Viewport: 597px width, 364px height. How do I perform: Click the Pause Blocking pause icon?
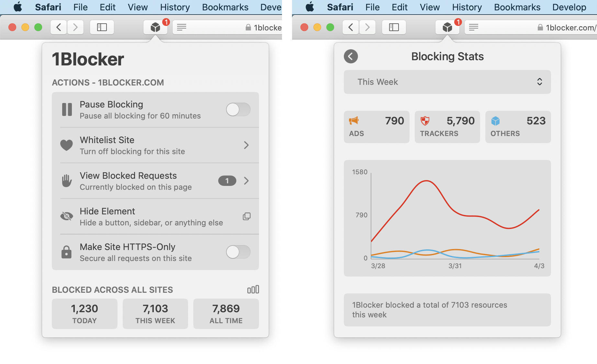[x=67, y=109]
